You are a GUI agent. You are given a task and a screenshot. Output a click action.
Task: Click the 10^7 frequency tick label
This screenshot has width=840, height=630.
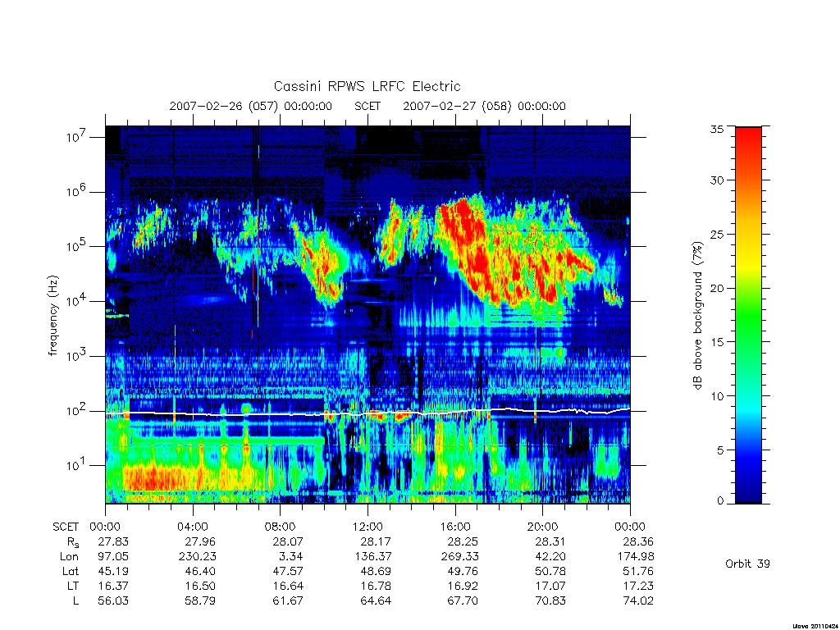(x=77, y=137)
